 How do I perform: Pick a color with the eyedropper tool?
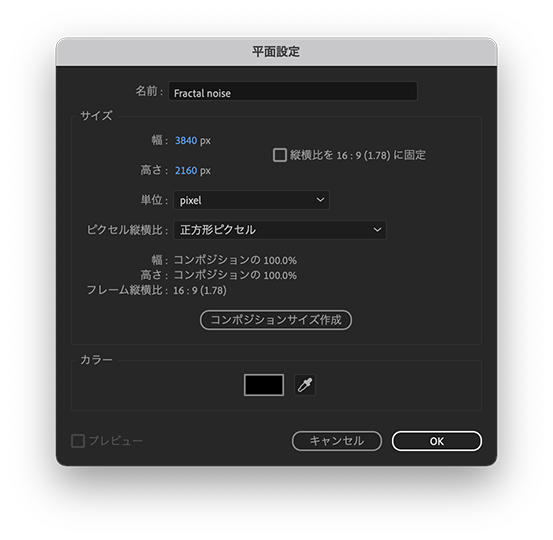coord(305,385)
